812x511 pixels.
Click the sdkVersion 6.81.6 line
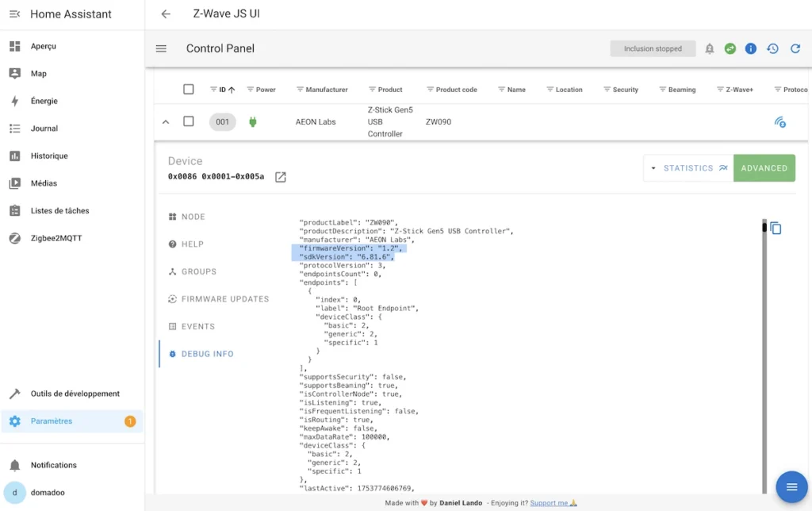point(346,257)
